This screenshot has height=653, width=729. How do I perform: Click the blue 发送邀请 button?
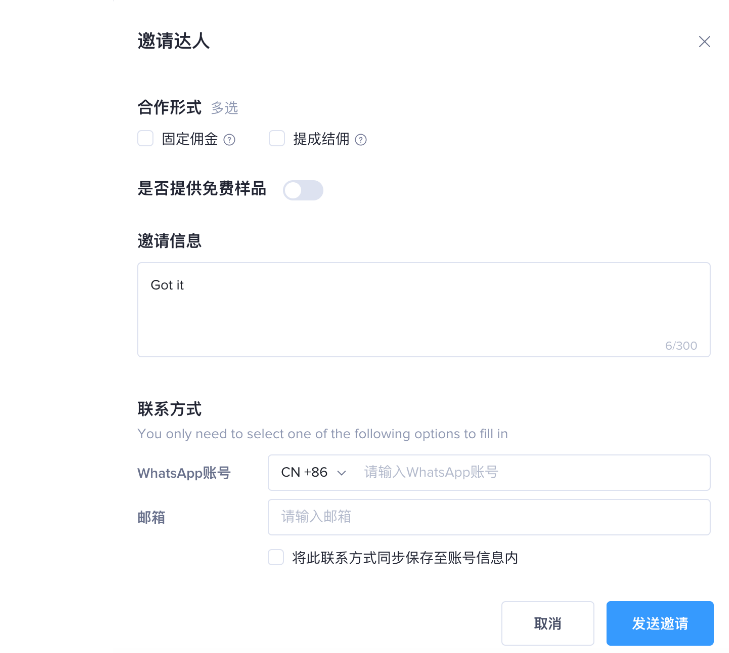(659, 623)
